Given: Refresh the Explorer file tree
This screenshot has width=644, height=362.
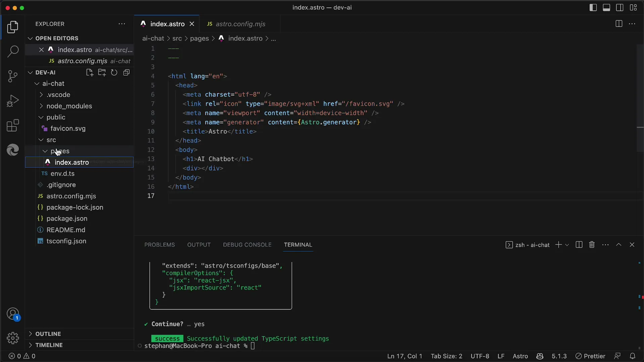Looking at the screenshot, I should (x=114, y=73).
